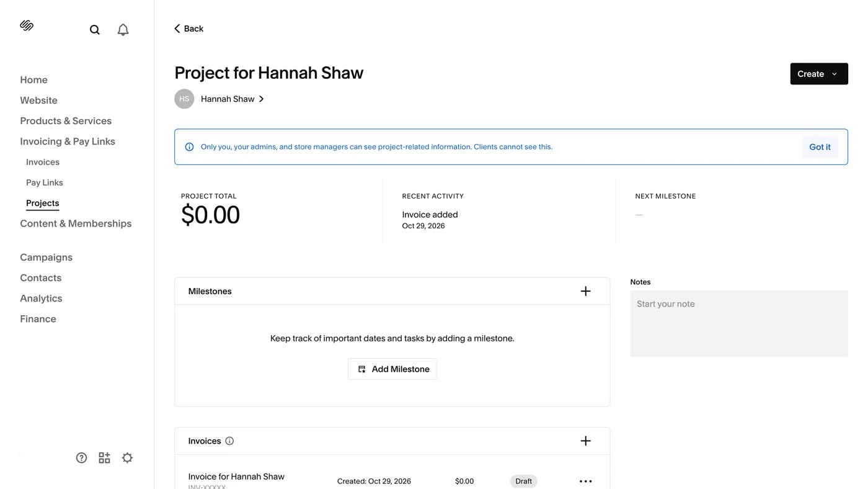868x489 pixels.
Task: Open Website in sidebar
Action: click(38, 100)
